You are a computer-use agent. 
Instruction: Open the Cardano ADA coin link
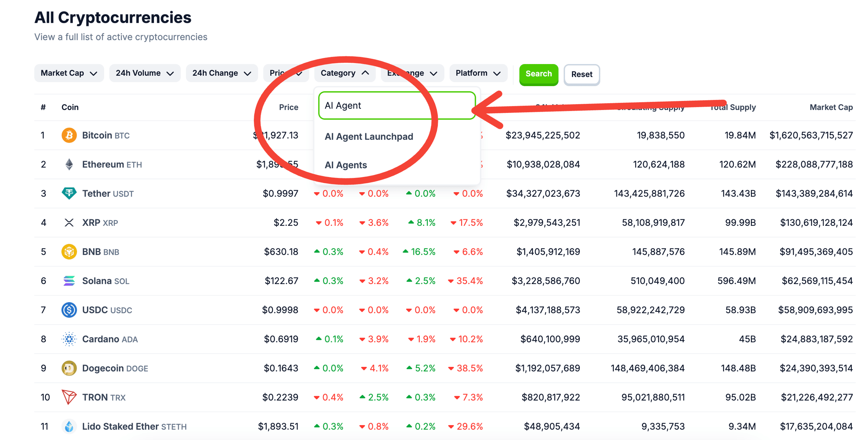[x=110, y=339]
